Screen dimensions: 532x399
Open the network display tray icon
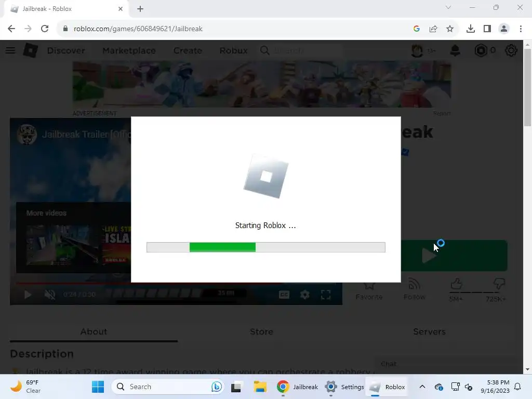pos(455,387)
